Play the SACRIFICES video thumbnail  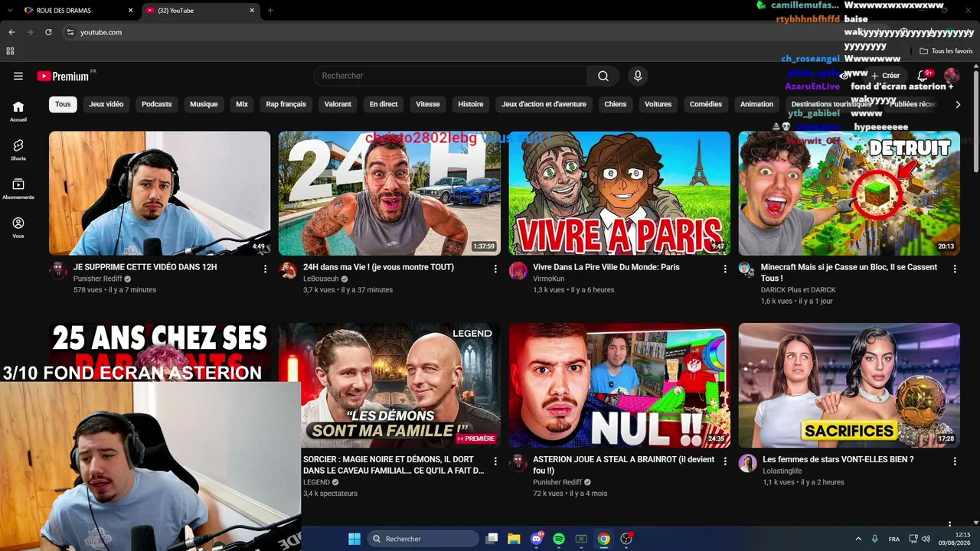849,385
